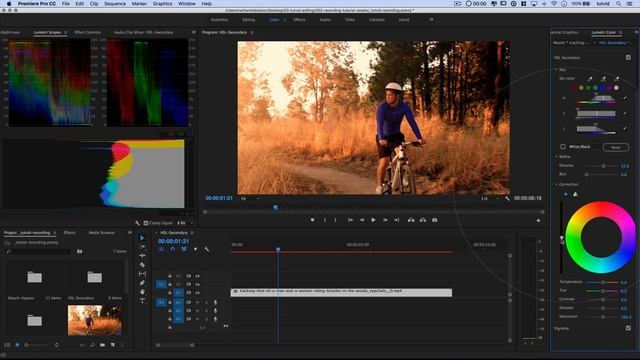Adjust the Denoise slider handle
The image size is (640, 360).
click(604, 166)
